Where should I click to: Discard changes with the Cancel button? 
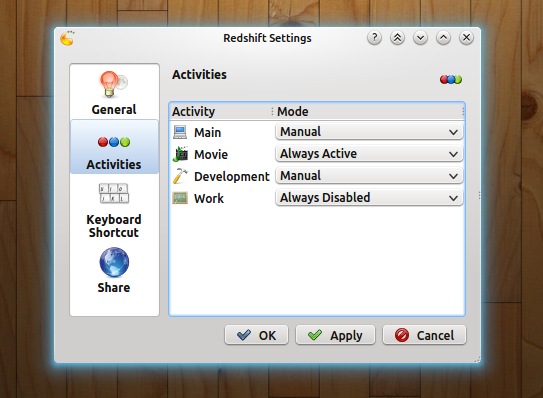tap(424, 335)
